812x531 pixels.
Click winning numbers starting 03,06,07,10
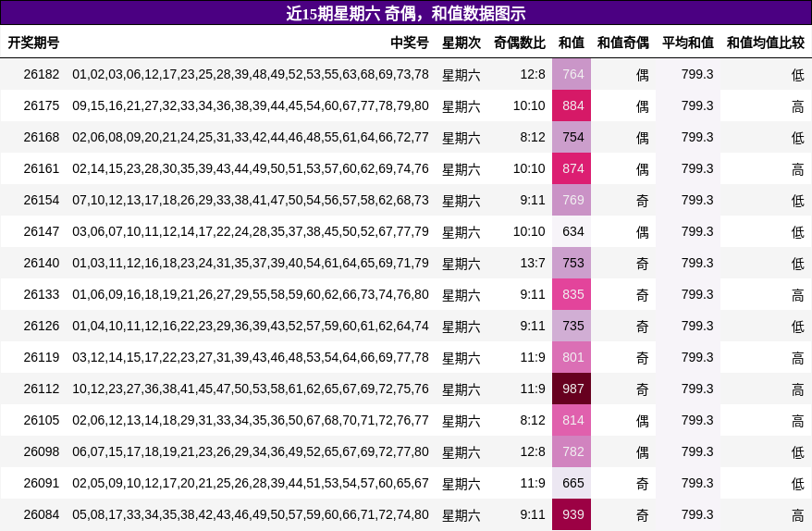251,231
